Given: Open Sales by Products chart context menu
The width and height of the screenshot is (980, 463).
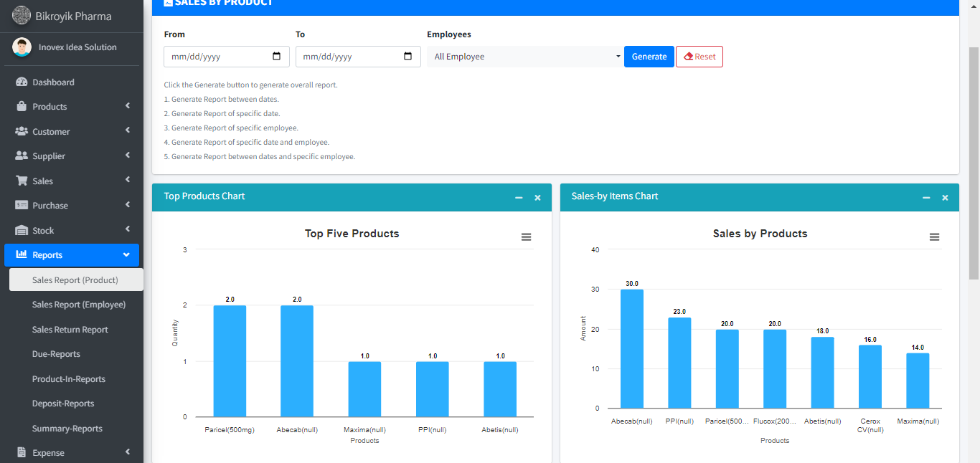Looking at the screenshot, I should [x=934, y=237].
